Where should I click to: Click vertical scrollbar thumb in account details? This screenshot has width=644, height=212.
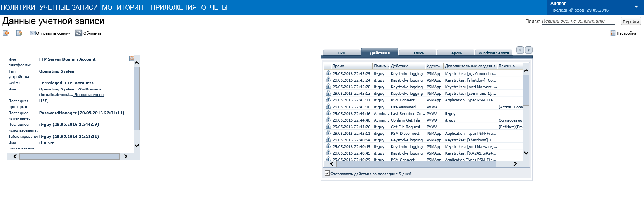(x=137, y=98)
